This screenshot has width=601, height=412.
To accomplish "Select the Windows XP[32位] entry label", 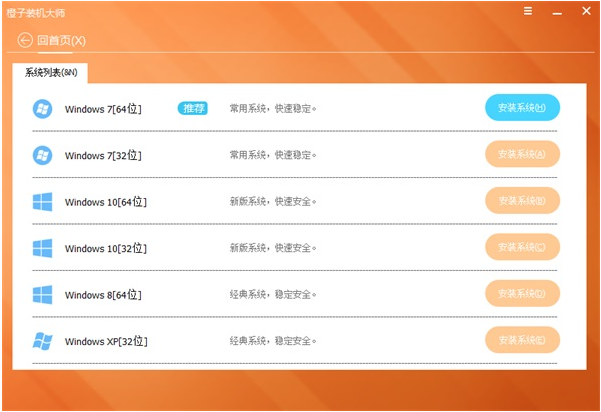I will 105,341.
